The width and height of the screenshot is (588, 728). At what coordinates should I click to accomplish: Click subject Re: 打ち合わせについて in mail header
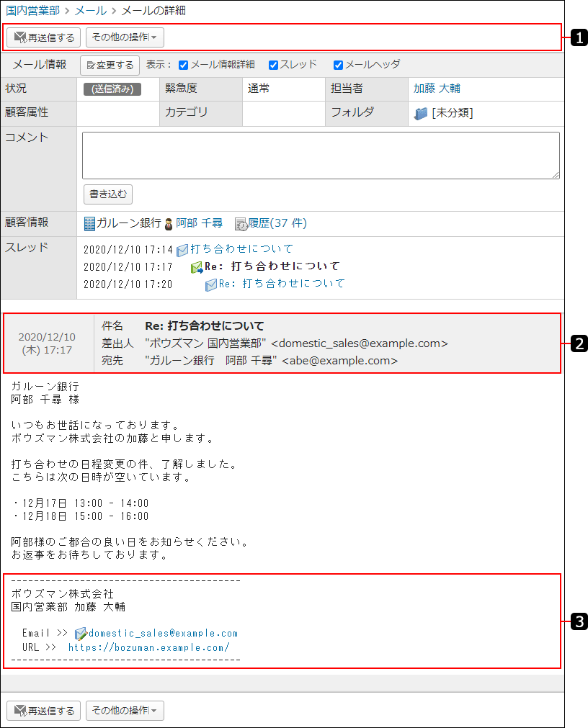[205, 326]
